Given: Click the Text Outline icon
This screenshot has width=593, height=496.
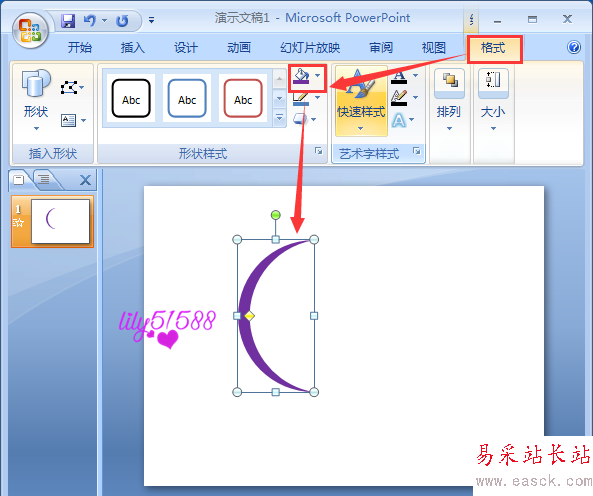Looking at the screenshot, I should (x=399, y=98).
